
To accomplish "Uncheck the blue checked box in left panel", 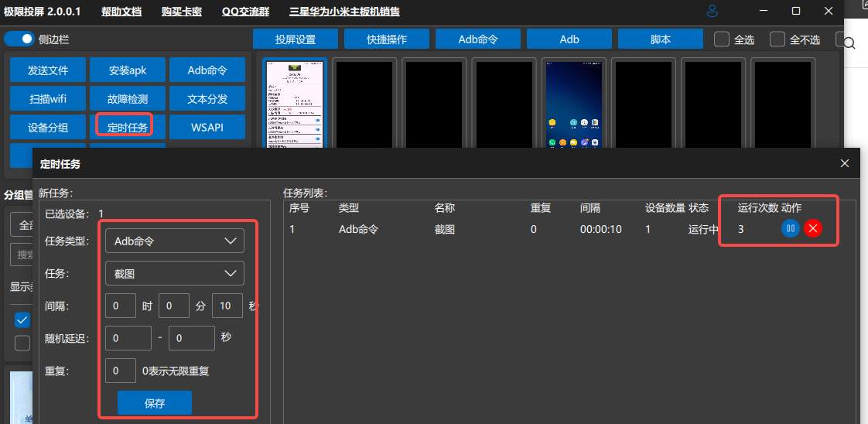I will point(22,320).
